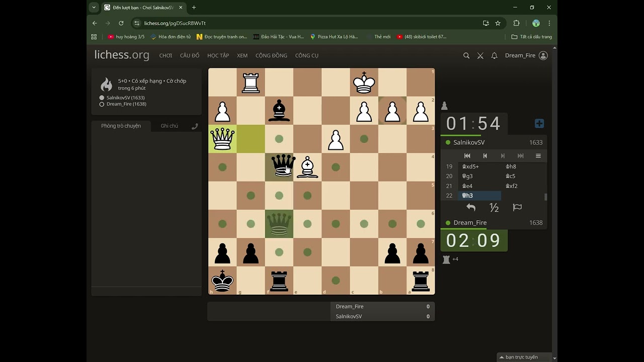644x362 pixels.
Task: Click the white bishop beside black queen
Action: click(x=307, y=167)
